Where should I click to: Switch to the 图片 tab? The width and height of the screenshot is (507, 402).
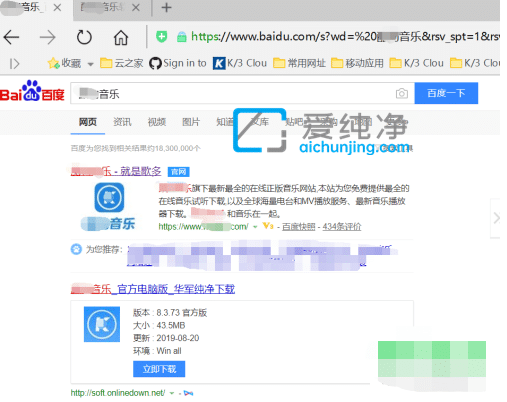tap(191, 122)
